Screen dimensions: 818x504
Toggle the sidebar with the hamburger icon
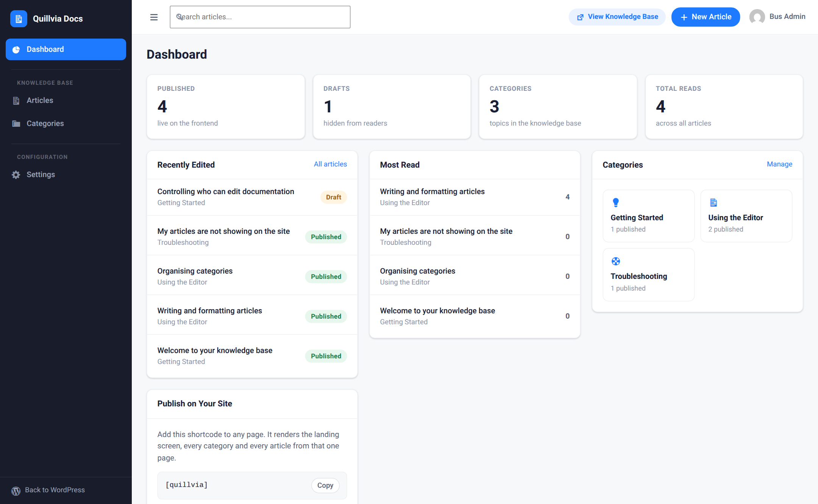(154, 17)
